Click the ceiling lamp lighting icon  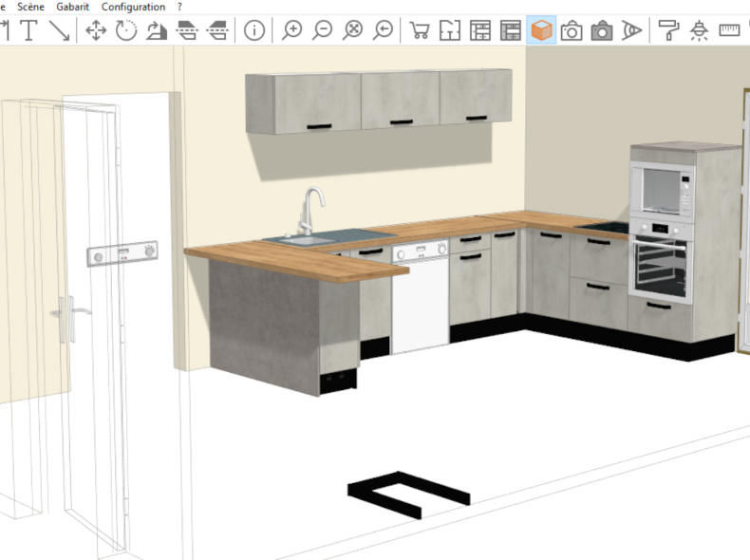(699, 30)
